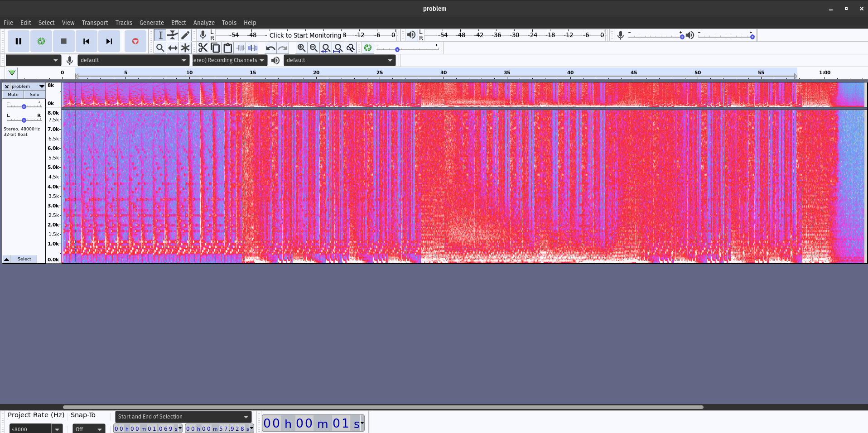The height and width of the screenshot is (433, 868).
Task: Click the Select button on track panel
Action: (x=24, y=259)
